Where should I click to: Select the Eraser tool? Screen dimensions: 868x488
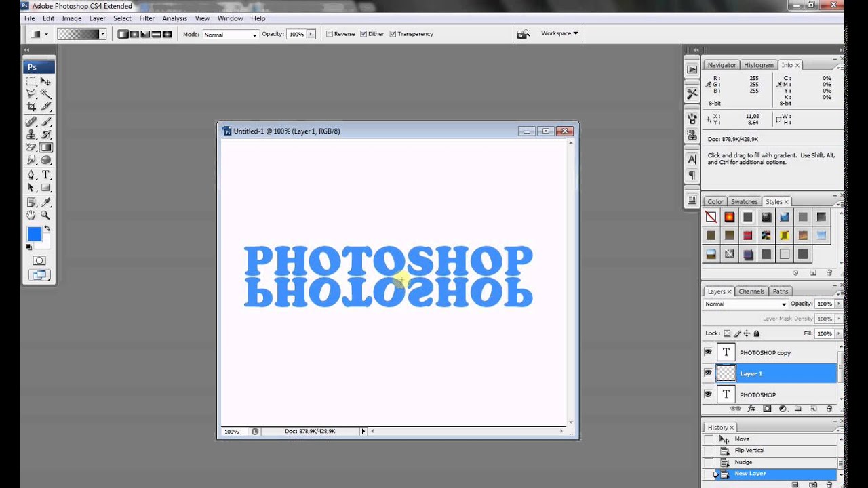[x=31, y=147]
